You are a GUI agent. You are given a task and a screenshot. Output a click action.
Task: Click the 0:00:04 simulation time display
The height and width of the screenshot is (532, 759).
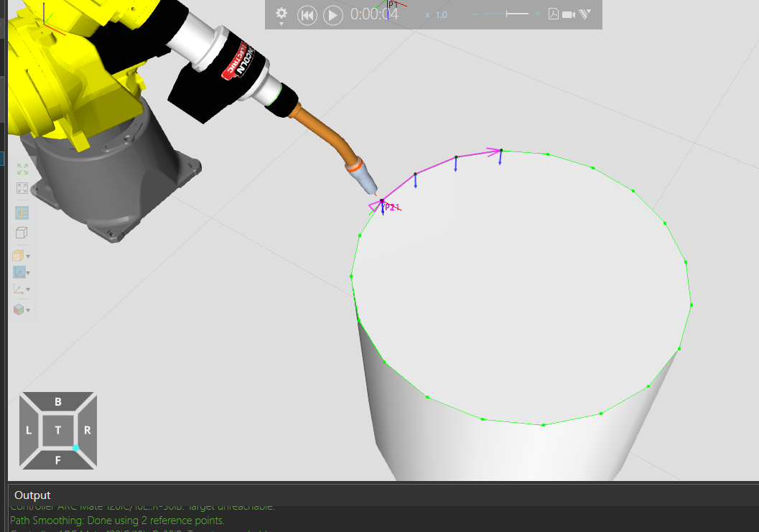[374, 14]
